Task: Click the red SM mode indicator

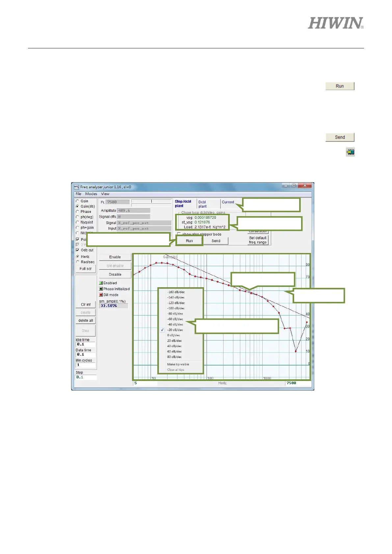Action: tap(101, 295)
